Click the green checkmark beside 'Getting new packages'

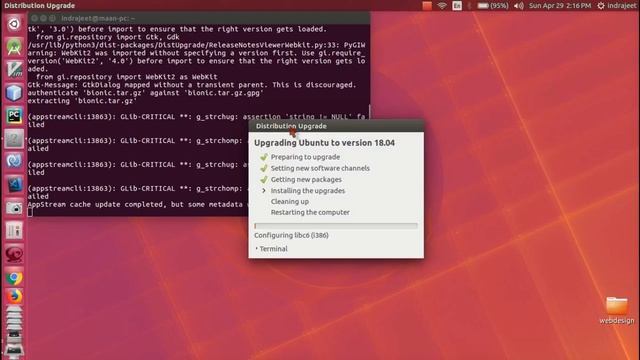pyautogui.click(x=264, y=179)
